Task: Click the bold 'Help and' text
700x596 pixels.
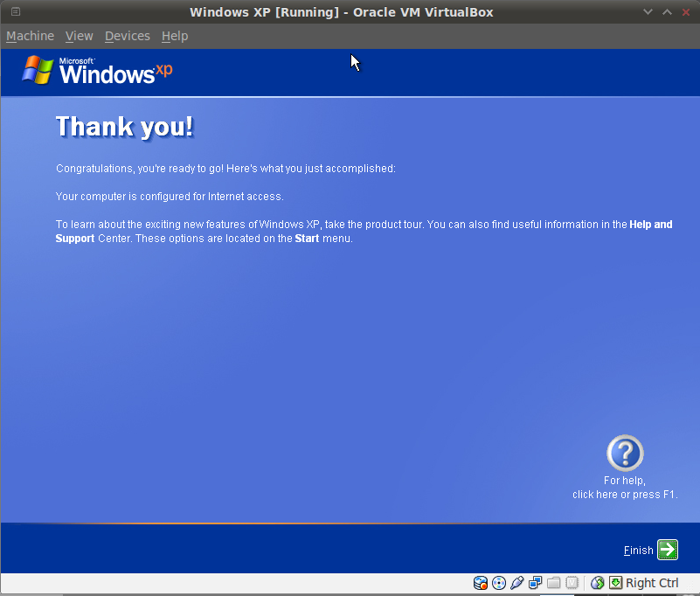Action: tap(651, 224)
